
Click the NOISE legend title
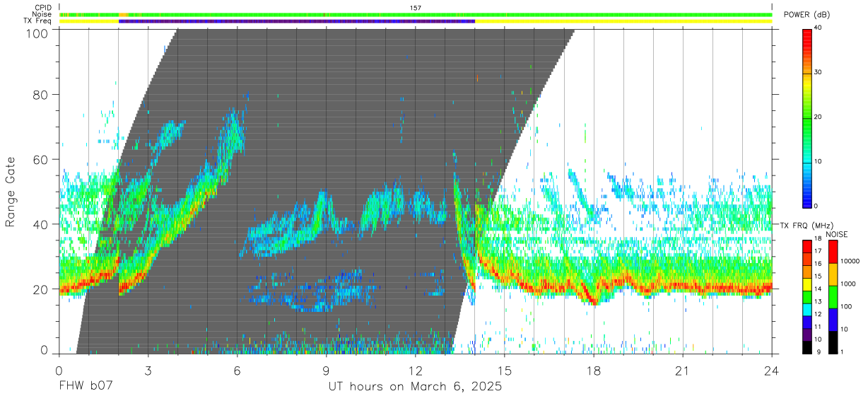pos(838,234)
